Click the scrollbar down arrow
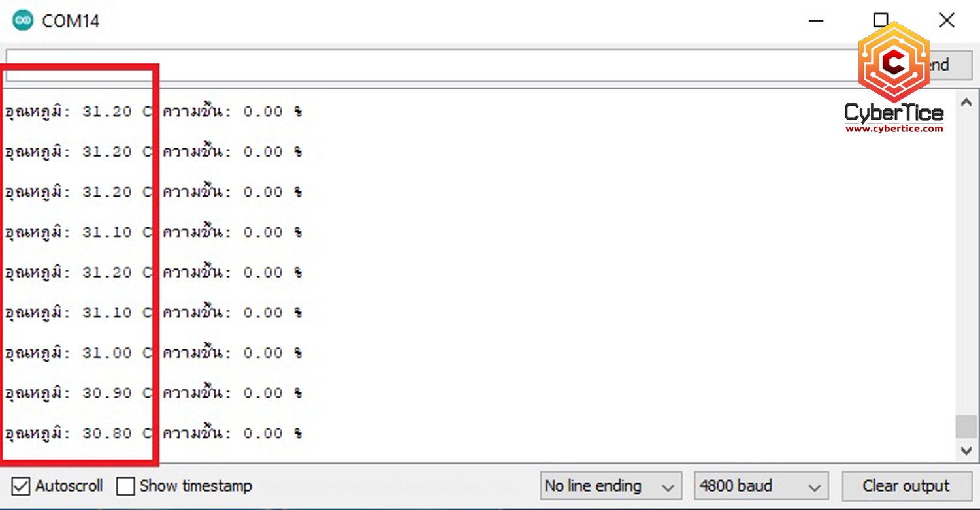The image size is (980, 510). click(x=966, y=450)
